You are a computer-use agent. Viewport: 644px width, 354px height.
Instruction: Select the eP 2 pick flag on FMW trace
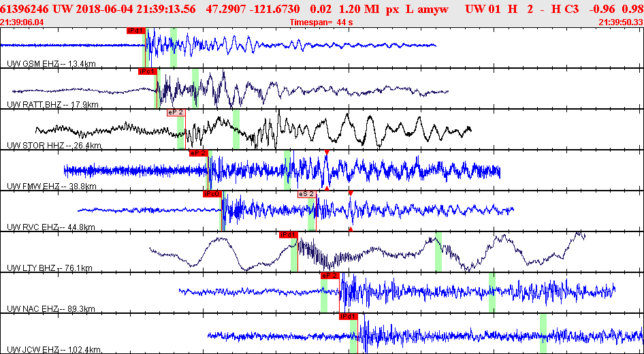point(198,153)
